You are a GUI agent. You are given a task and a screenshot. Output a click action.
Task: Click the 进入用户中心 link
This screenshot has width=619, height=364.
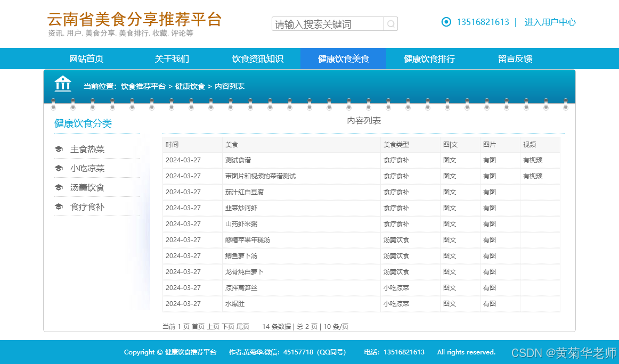tap(550, 22)
